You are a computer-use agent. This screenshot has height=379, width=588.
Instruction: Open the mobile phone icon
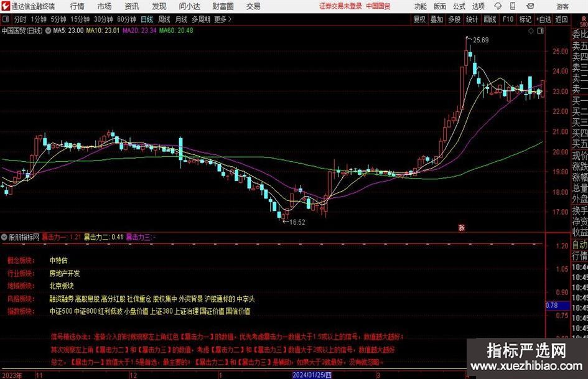(513, 6)
